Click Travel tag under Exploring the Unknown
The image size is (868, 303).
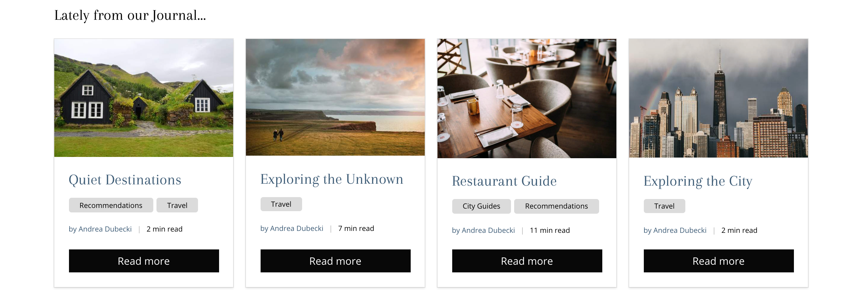tap(281, 204)
